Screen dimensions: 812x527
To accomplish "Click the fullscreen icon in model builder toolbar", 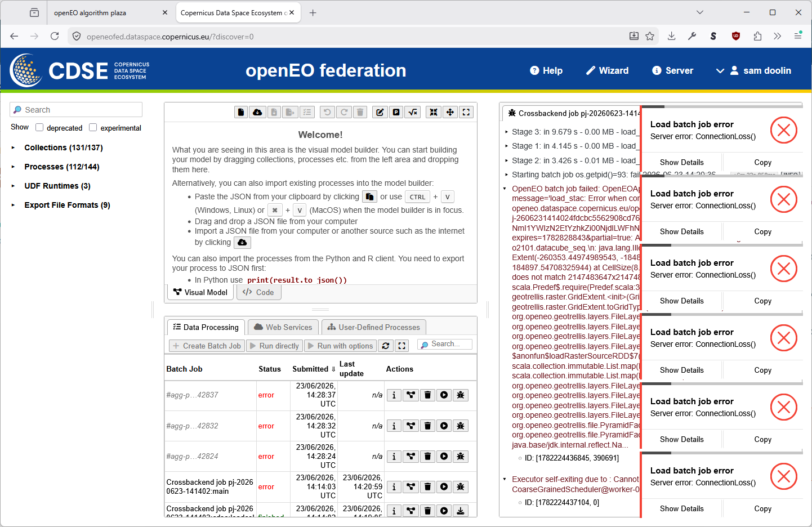I will (466, 112).
